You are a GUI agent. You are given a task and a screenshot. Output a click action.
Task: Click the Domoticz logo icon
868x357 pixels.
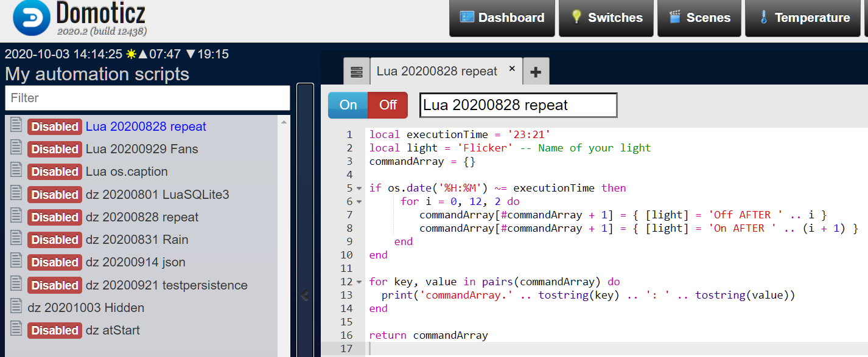pyautogui.click(x=32, y=18)
